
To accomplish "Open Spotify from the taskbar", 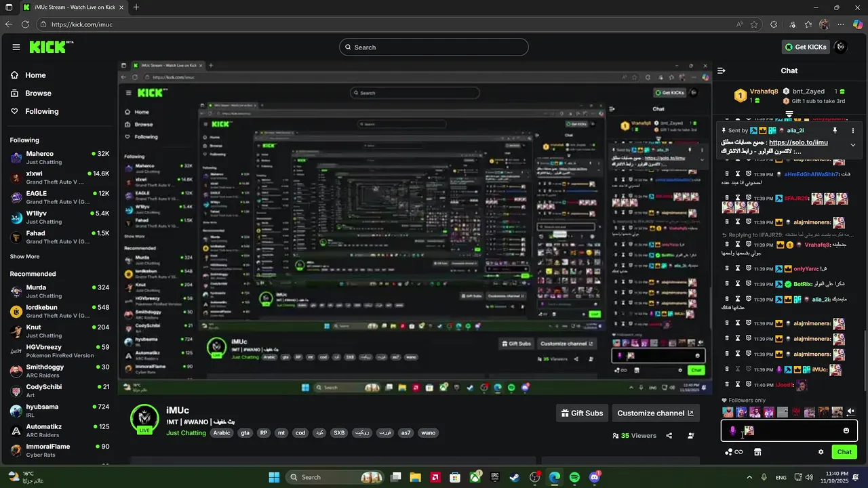I will click(x=575, y=477).
